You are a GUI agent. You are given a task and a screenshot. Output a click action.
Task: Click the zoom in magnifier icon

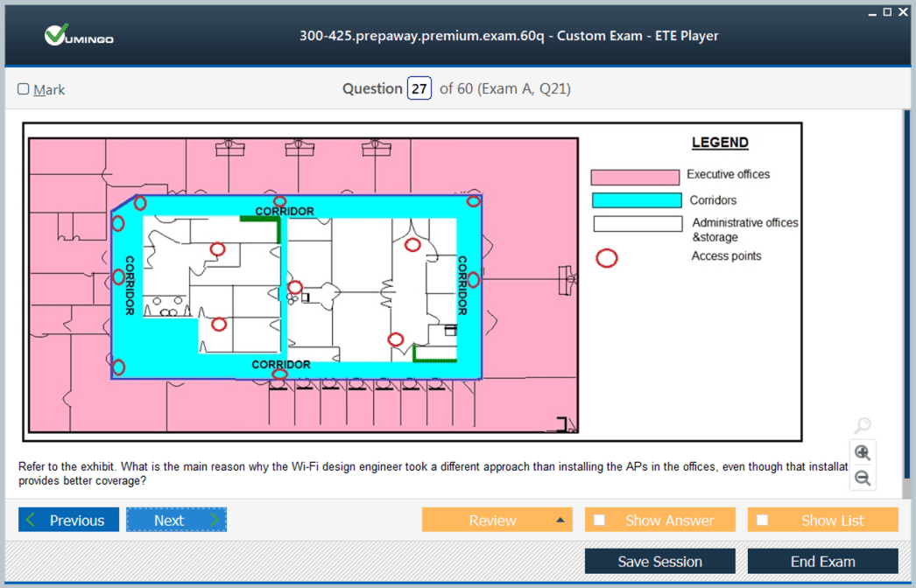click(x=863, y=452)
